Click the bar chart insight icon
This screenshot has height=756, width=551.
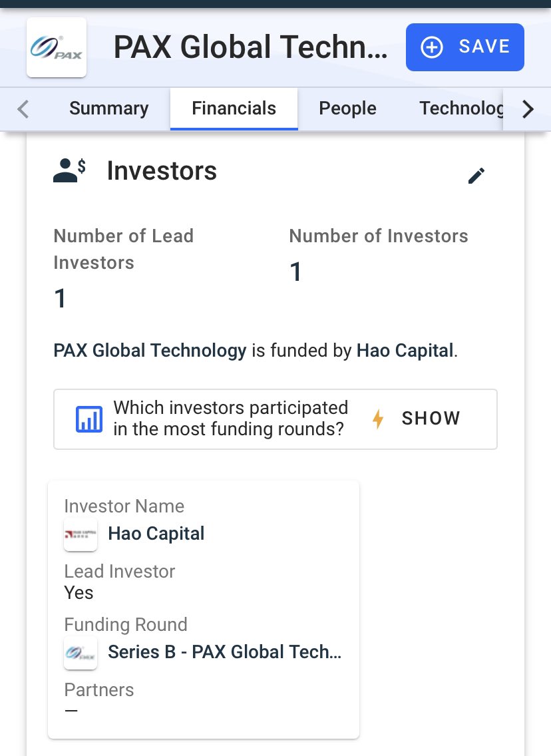point(89,419)
